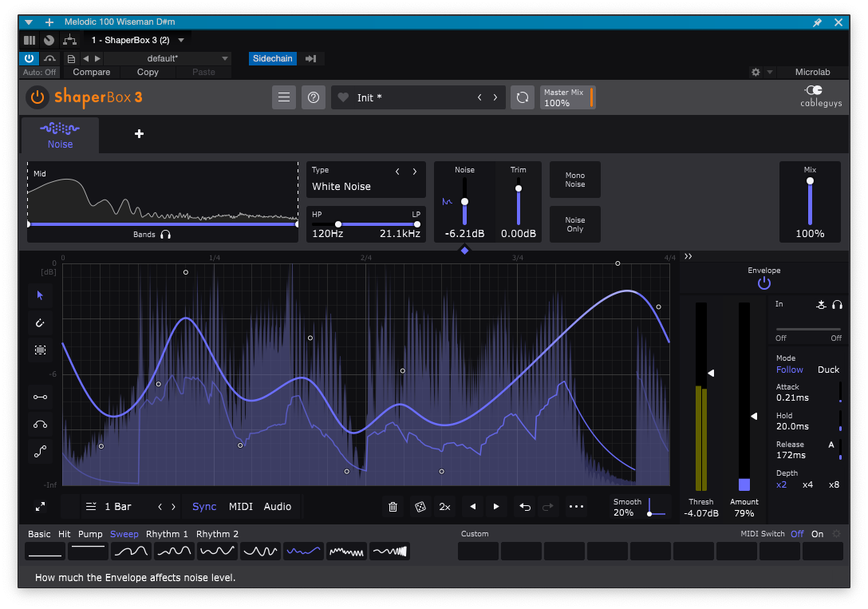Click the Trim slider handle

(x=518, y=188)
